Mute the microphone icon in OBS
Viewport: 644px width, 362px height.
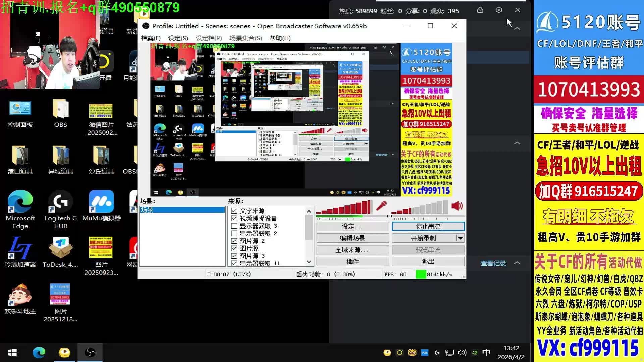[x=381, y=206]
